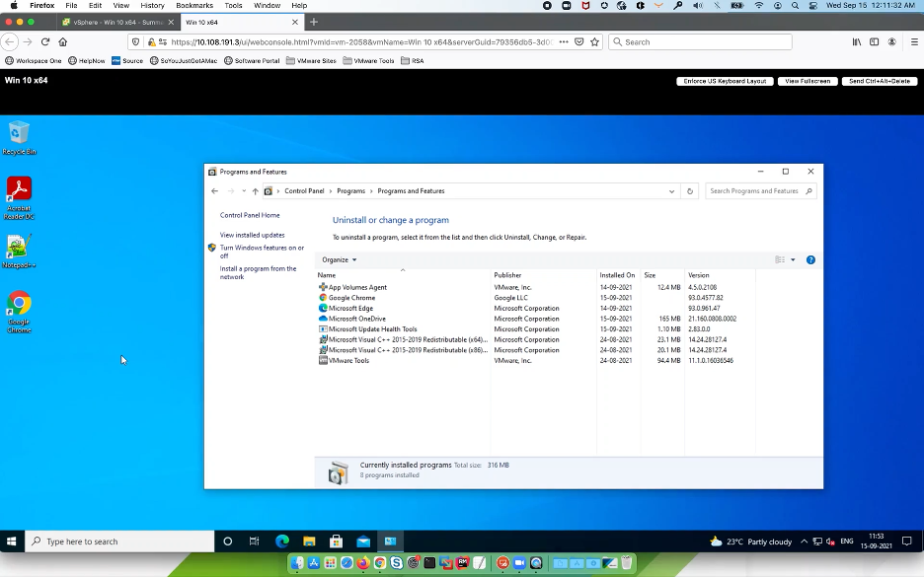Open Acrobat Reader DC desktop icon
The width and height of the screenshot is (924, 578).
(x=19, y=189)
